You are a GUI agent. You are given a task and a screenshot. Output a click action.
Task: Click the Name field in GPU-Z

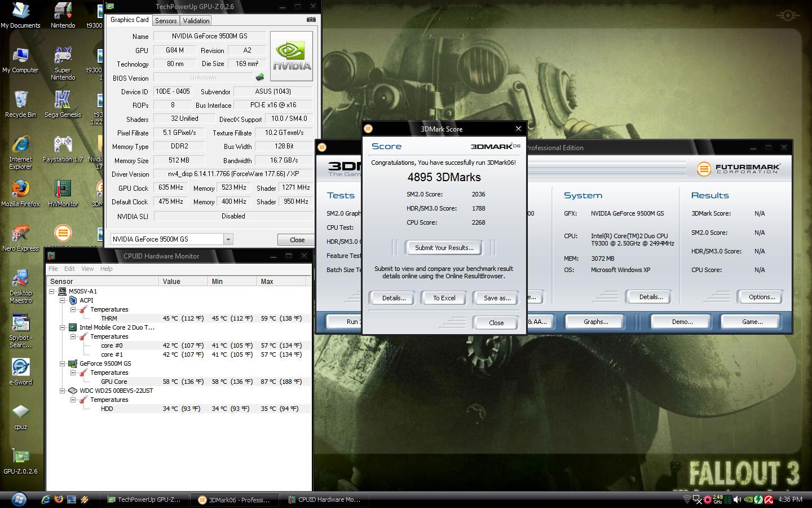(x=209, y=36)
